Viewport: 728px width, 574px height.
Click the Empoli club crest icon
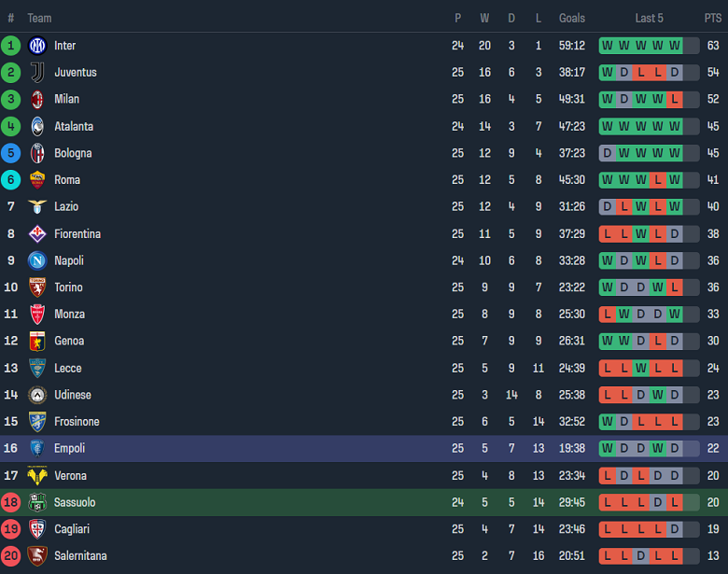click(37, 449)
